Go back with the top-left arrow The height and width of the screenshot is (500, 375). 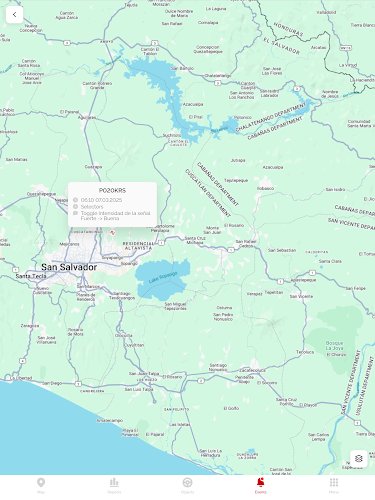[14, 15]
